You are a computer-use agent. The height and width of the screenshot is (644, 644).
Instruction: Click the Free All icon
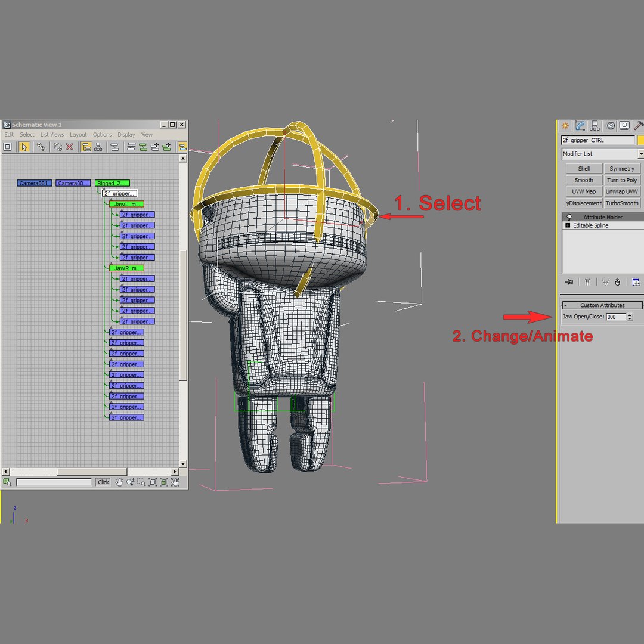click(155, 147)
